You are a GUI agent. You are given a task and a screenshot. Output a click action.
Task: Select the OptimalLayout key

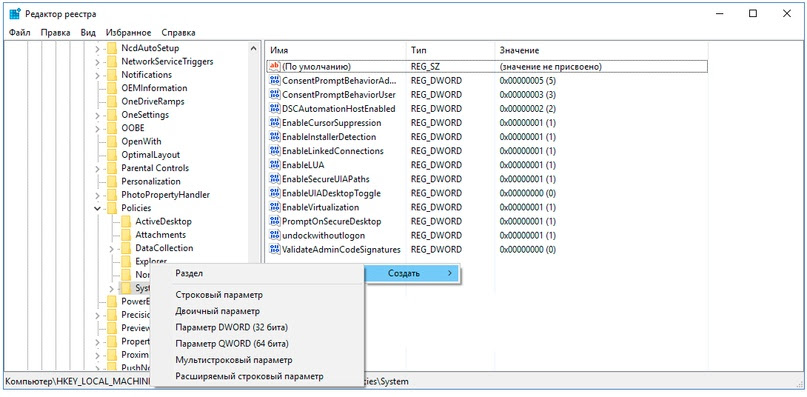click(x=151, y=155)
